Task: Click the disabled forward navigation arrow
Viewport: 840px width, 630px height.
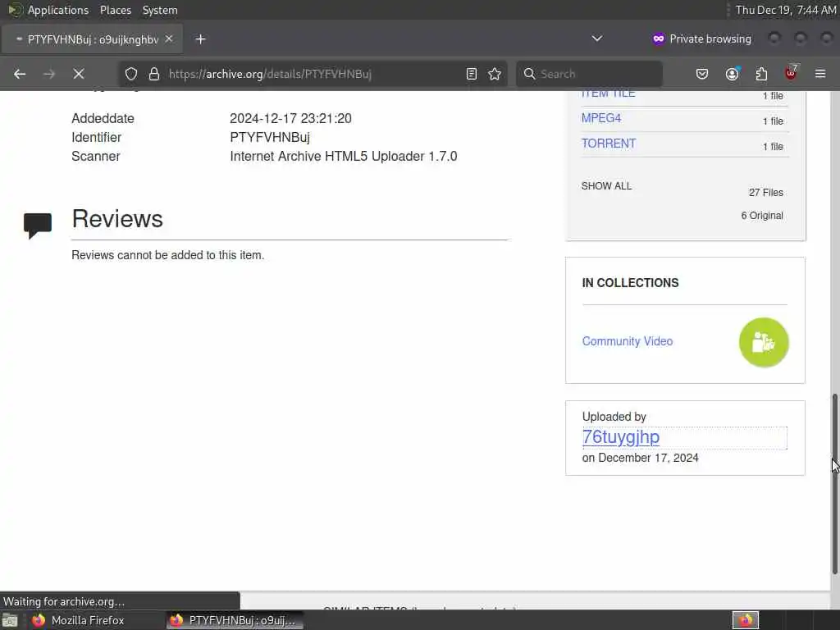Action: click(49, 74)
